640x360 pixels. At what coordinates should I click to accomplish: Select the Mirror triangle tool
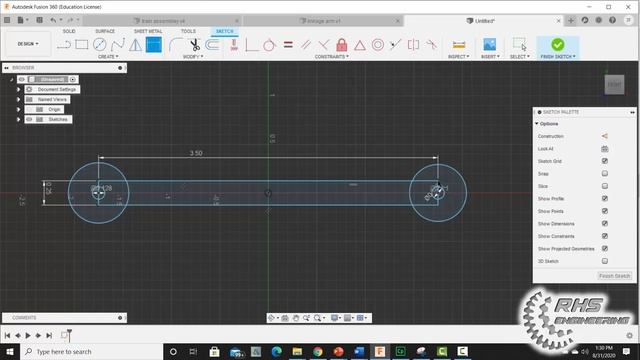(x=135, y=44)
